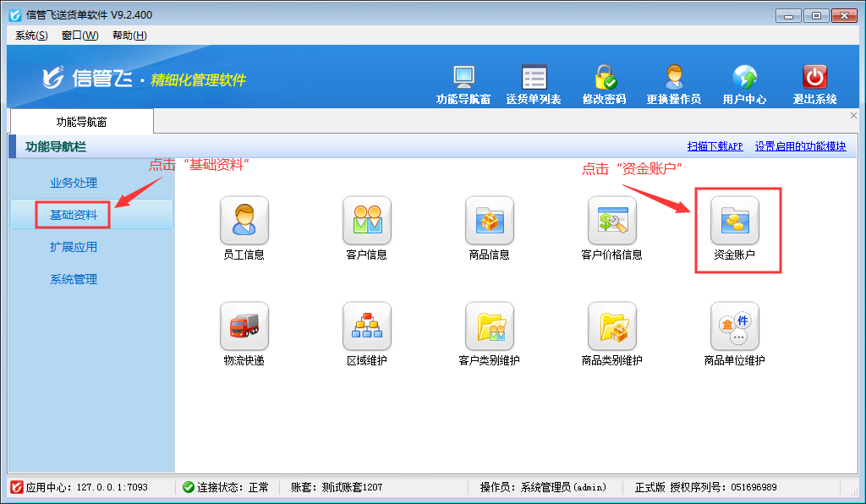Open the 商品类别维护 icon
866x504 pixels.
click(x=611, y=326)
